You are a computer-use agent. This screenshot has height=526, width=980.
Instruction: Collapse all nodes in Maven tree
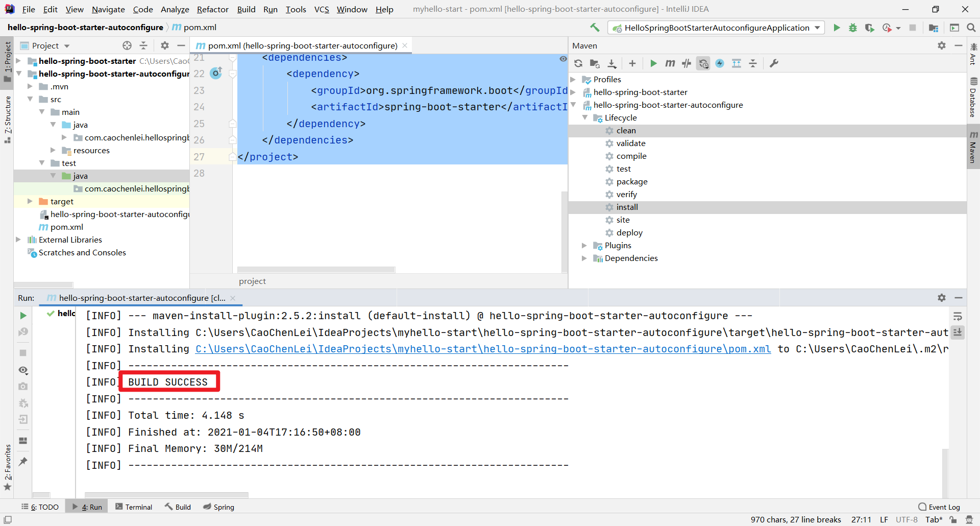(753, 63)
